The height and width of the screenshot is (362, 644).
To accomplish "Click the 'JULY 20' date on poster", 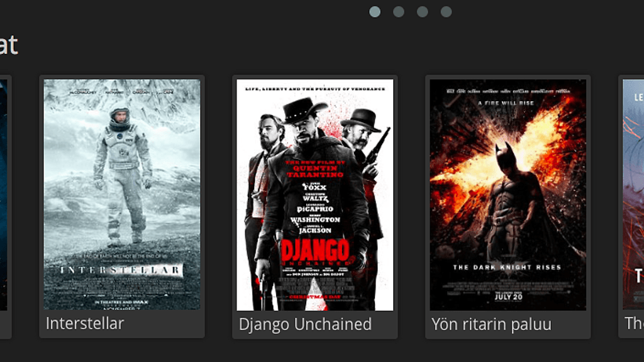I will pos(508,297).
